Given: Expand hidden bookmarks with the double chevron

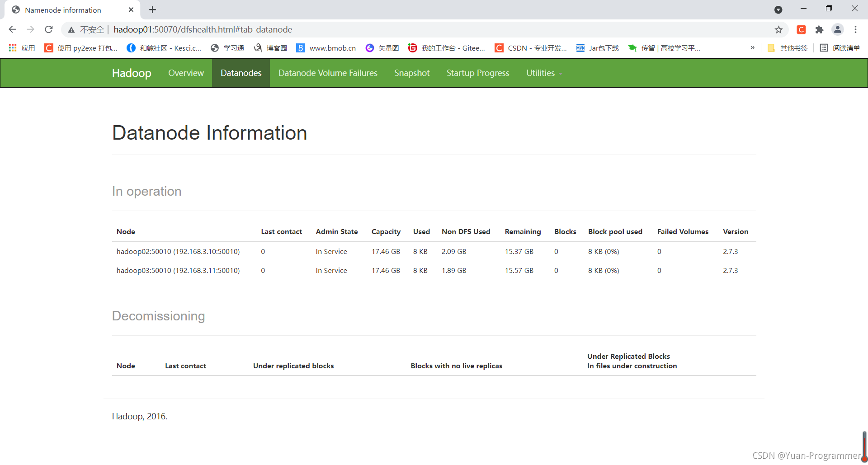Looking at the screenshot, I should coord(752,48).
